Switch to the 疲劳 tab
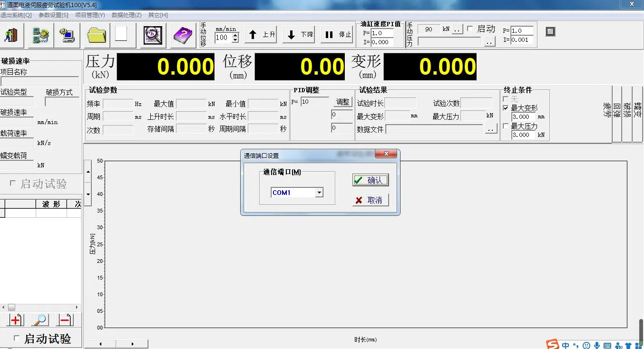 pos(606,114)
